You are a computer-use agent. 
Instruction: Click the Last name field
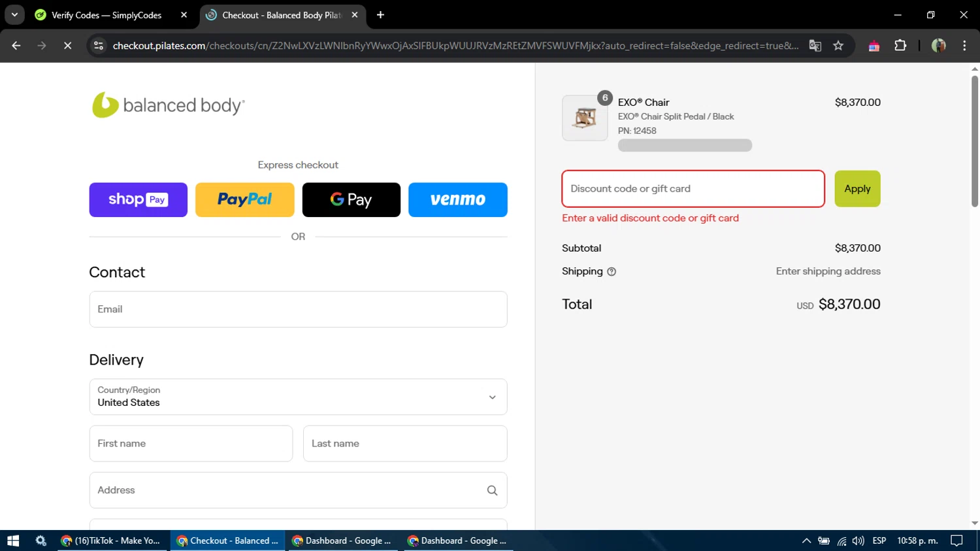coord(405,444)
